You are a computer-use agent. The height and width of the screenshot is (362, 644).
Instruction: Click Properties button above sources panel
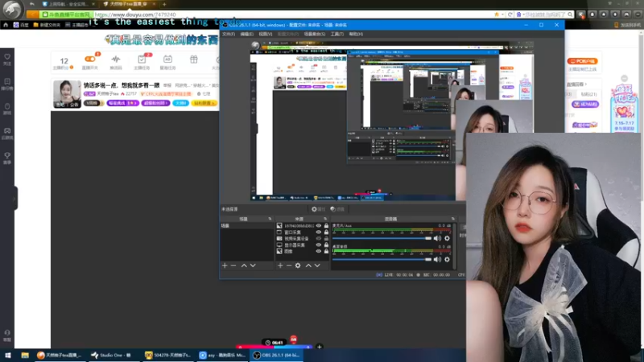pyautogui.click(x=318, y=209)
